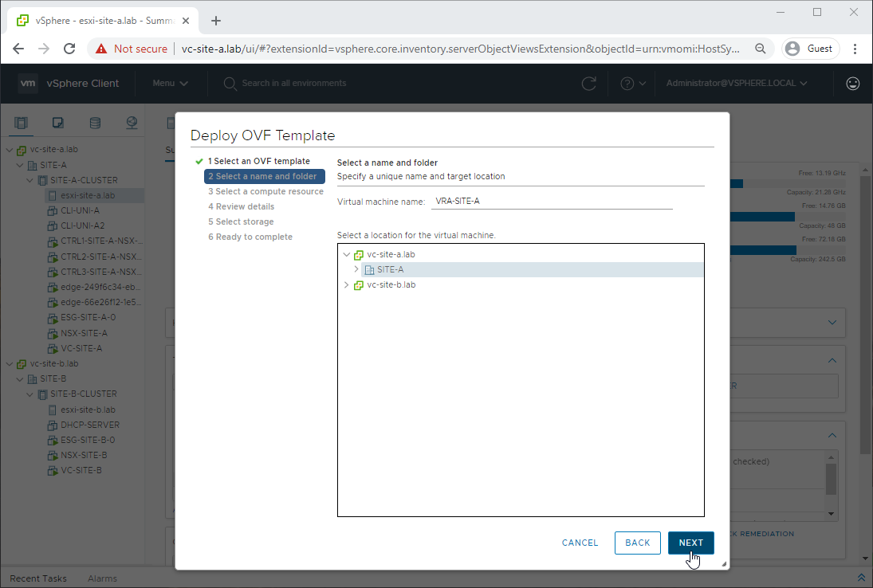The width and height of the screenshot is (873, 588).
Task: Collapse the SITE-A-CLUSTER node in sidebar
Action: 30,180
